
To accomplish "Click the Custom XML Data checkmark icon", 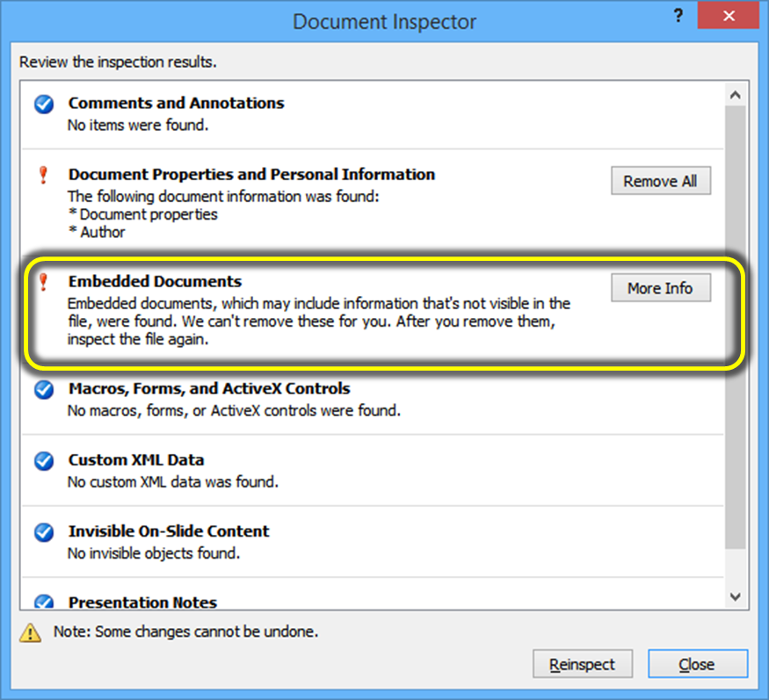I will point(44,461).
